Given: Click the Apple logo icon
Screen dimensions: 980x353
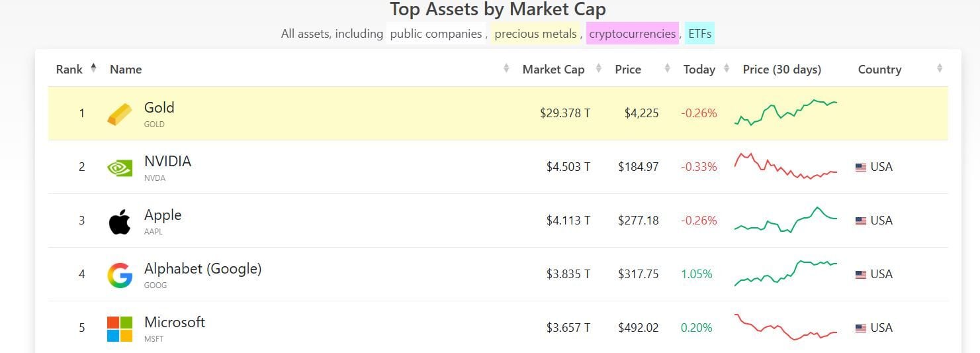Looking at the screenshot, I should pos(120,221).
